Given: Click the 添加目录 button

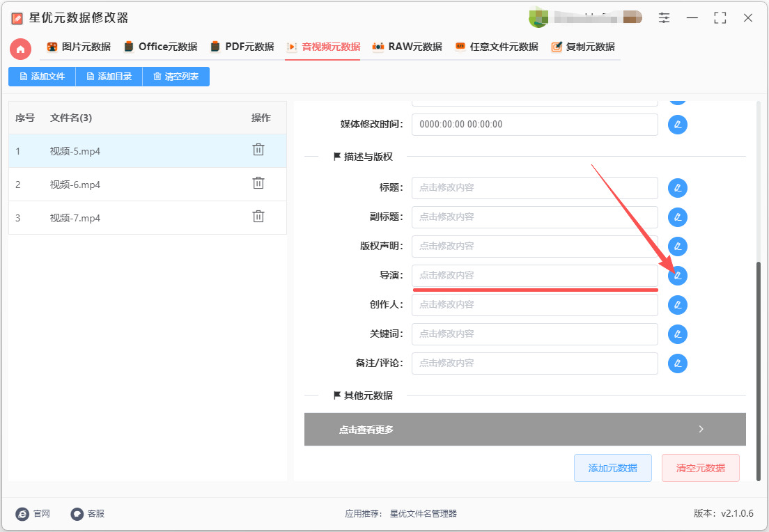Looking at the screenshot, I should coord(109,77).
